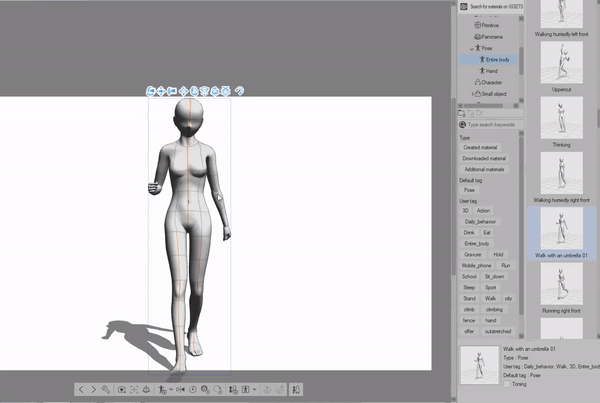Click the adjust body height figure icon
Image resolution: width=600 pixels, height=403 pixels.
[x=233, y=390]
